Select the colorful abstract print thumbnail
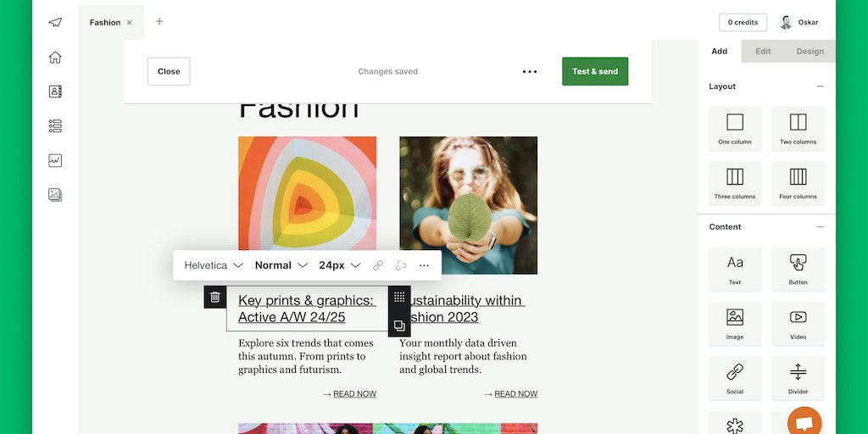The height and width of the screenshot is (434, 868). (307, 194)
